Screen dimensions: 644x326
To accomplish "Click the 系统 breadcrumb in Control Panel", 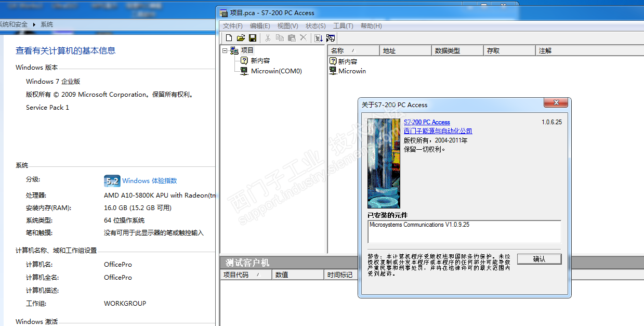I will tap(47, 24).
